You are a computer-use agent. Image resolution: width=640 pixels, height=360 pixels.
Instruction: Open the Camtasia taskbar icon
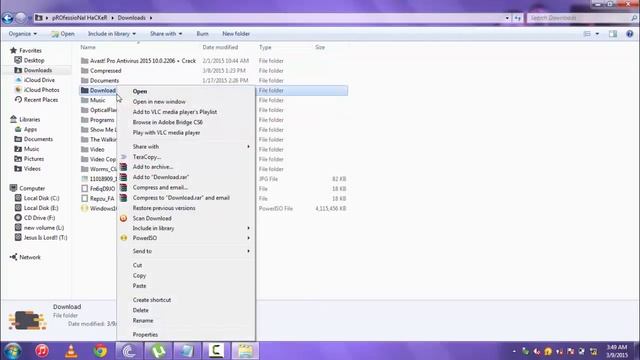click(216, 351)
